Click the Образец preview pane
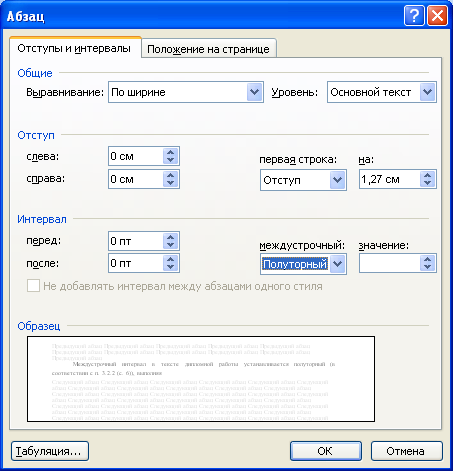The image size is (453, 471). tap(201, 379)
